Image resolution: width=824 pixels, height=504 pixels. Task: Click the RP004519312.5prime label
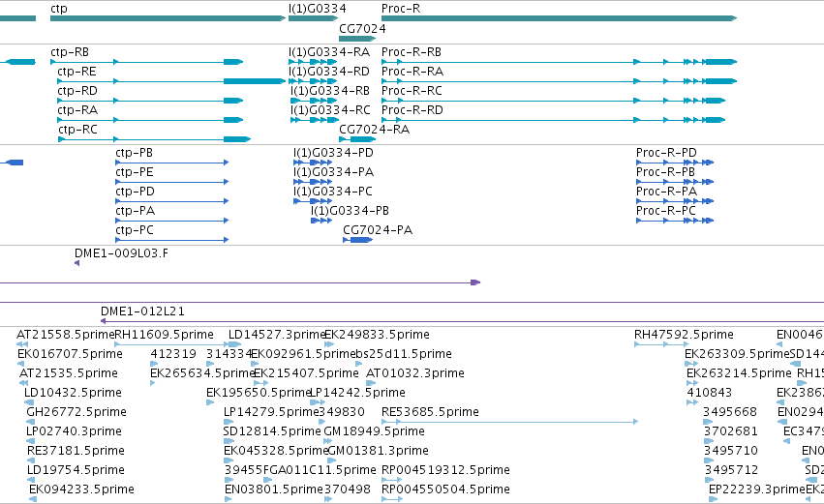click(x=445, y=470)
